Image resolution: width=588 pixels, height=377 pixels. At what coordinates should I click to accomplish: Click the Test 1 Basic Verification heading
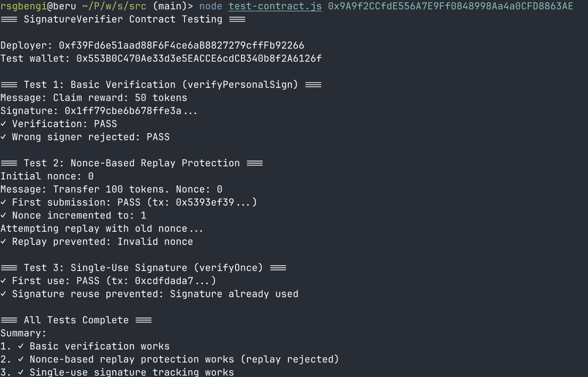pos(161,85)
